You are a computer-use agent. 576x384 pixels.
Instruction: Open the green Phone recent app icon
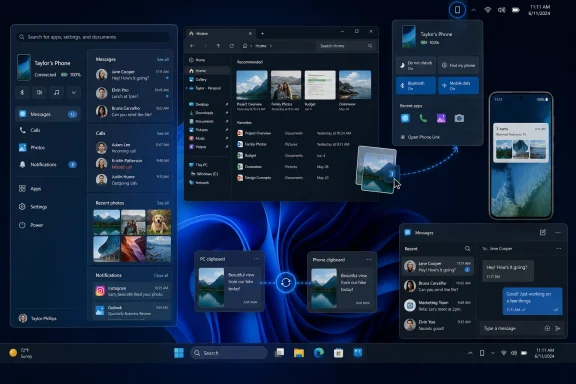pos(423,118)
